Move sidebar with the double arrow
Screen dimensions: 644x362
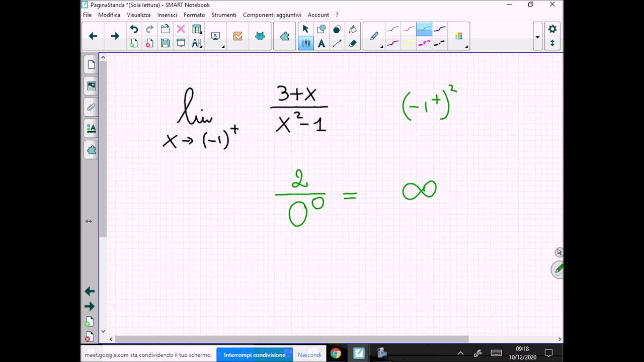[89, 221]
